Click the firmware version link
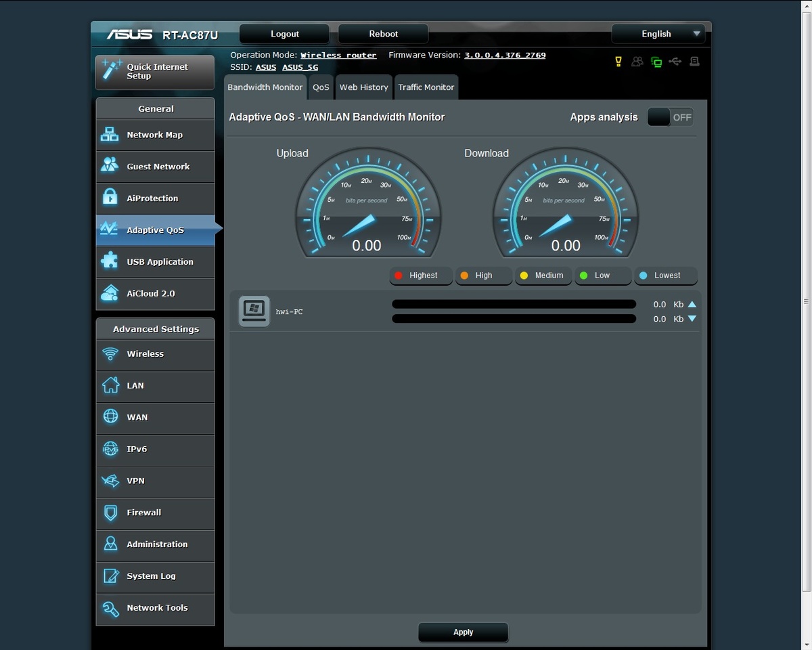812x650 pixels. click(505, 56)
